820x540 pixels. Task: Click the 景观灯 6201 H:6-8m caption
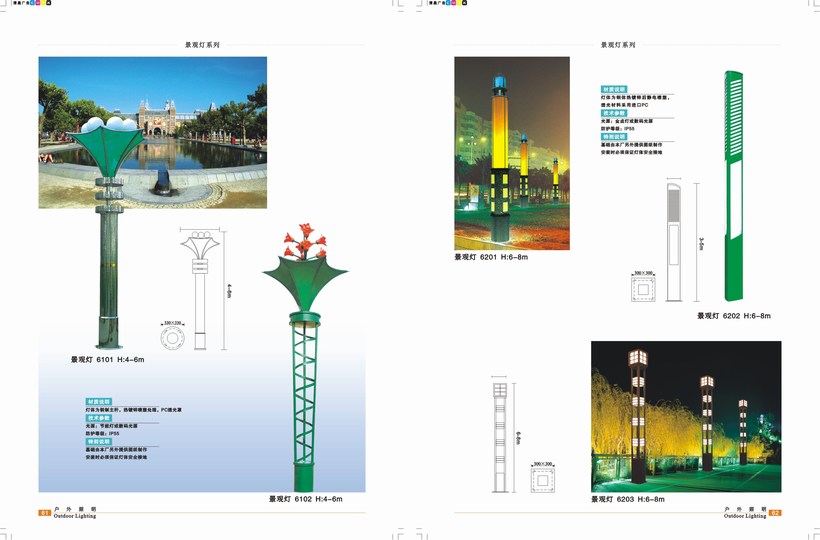point(491,257)
